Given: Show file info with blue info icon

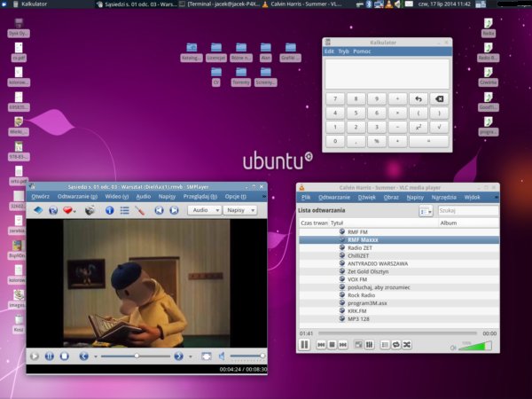Looking at the screenshot, I should pos(109,210).
